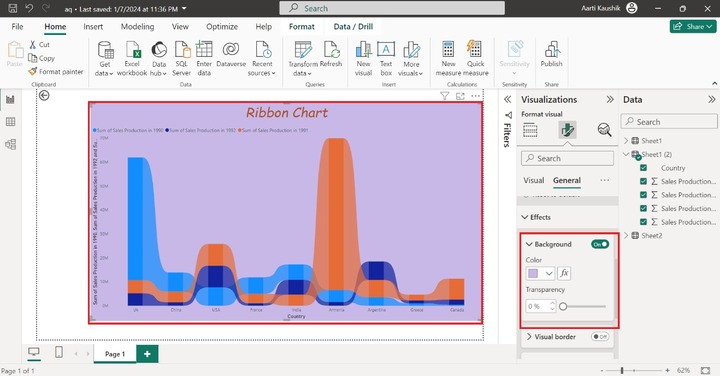Expand the Sheet2 table

tap(626, 236)
